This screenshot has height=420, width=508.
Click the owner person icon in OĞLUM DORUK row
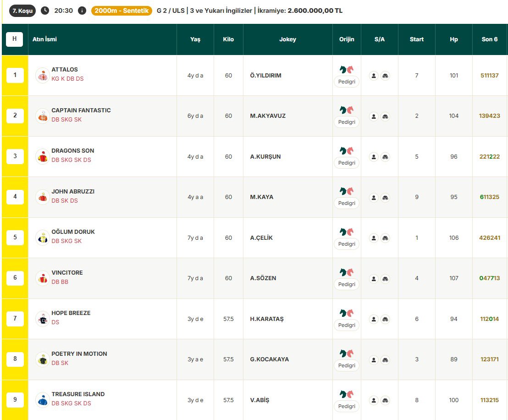click(374, 238)
